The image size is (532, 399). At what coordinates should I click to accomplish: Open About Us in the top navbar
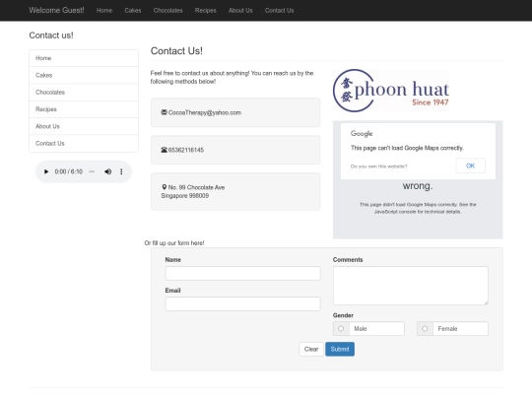point(240,11)
